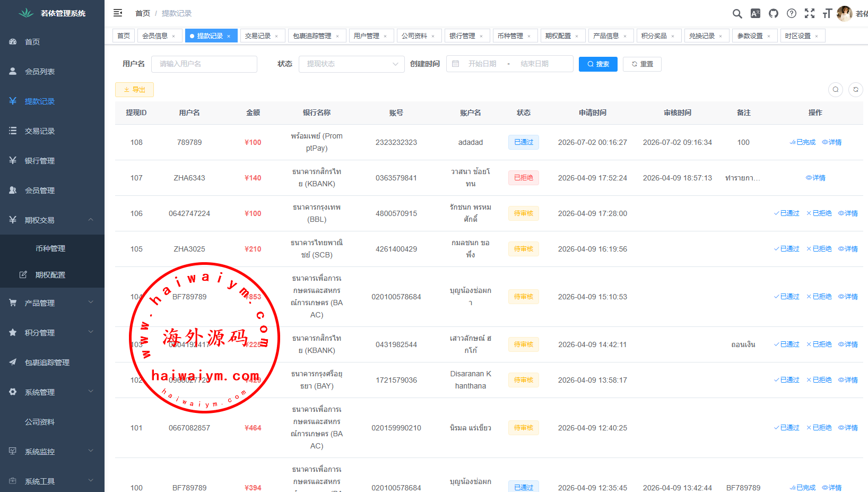Click the 导出 export button
Viewport: 868px width, 492px height.
click(134, 90)
